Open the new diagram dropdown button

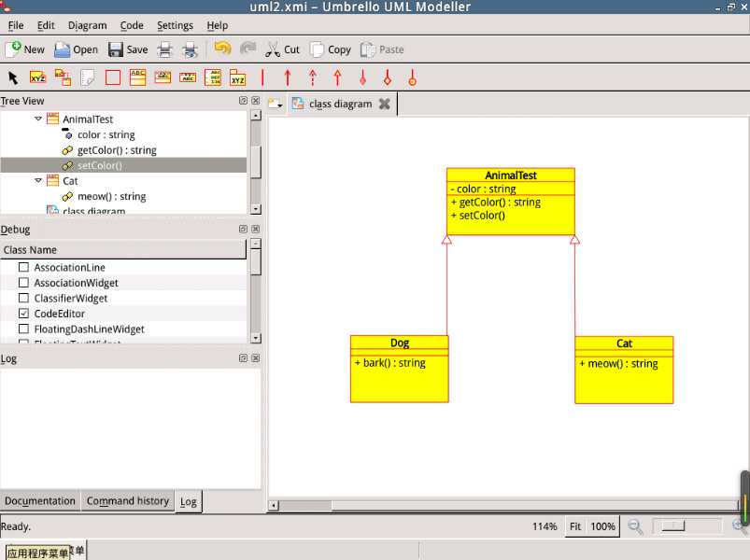(276, 104)
